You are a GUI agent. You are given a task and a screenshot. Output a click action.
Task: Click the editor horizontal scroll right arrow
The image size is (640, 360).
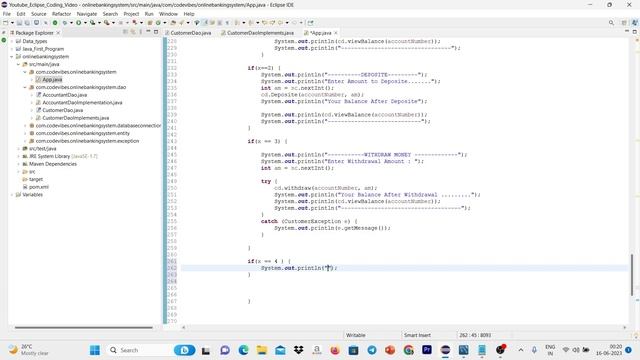624,327
